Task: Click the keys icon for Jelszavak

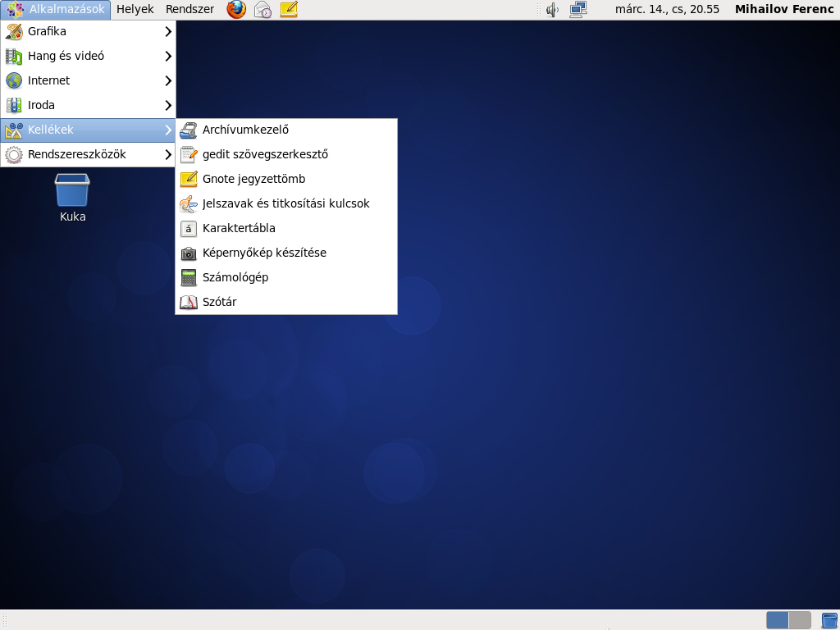Action: click(x=189, y=204)
